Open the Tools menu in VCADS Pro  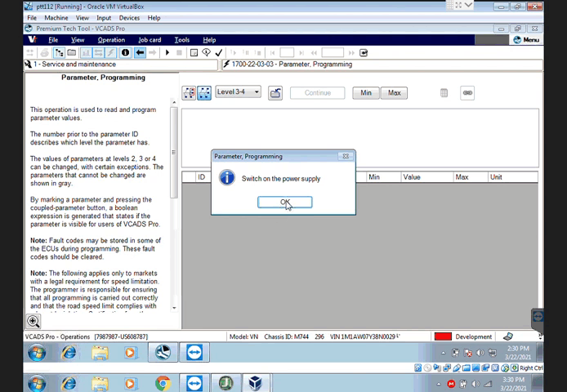pyautogui.click(x=182, y=40)
